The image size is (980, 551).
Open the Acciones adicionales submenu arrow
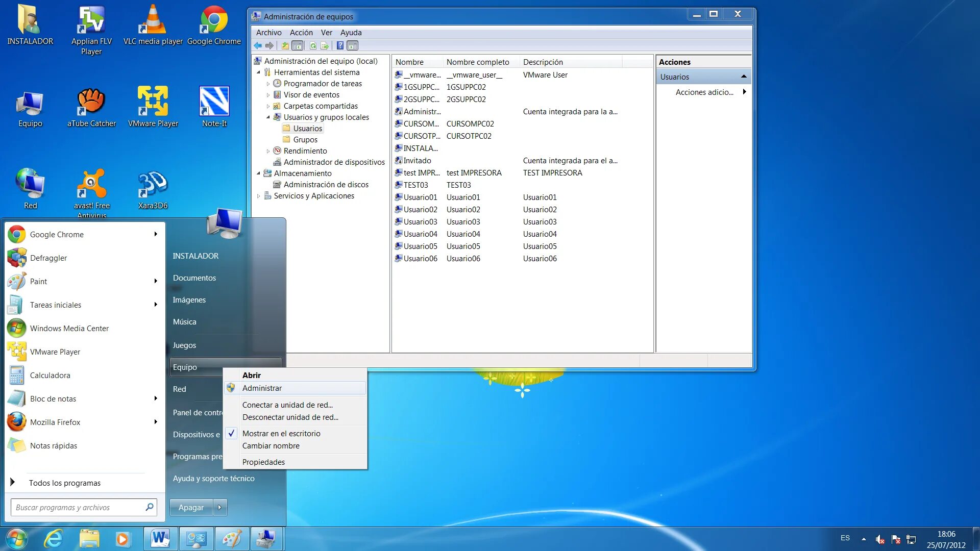(x=744, y=92)
